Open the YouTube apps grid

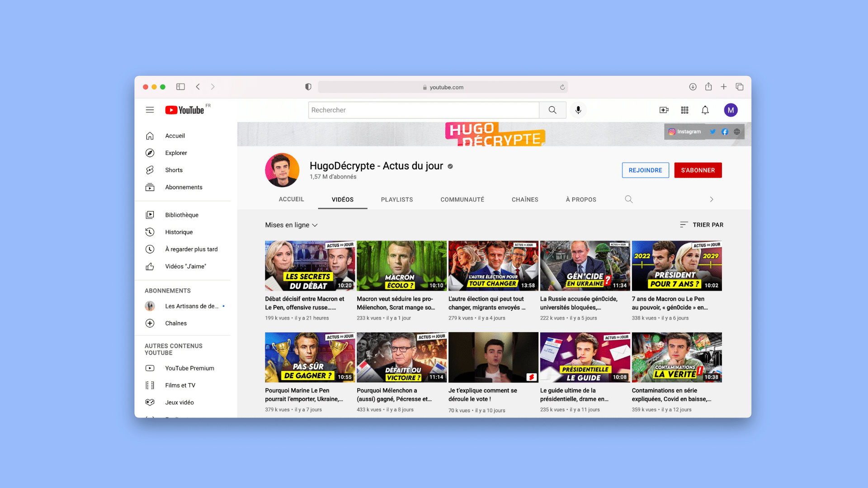click(684, 110)
